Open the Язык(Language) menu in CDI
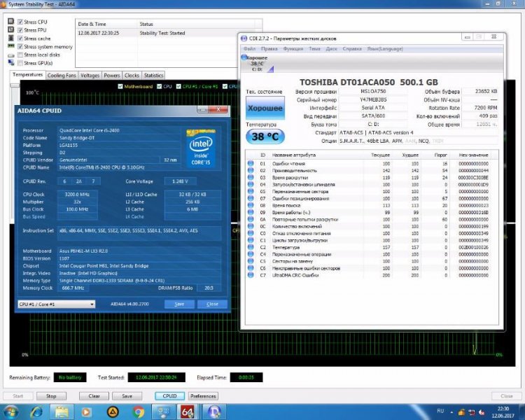The width and height of the screenshot is (525, 420). pos(385,49)
